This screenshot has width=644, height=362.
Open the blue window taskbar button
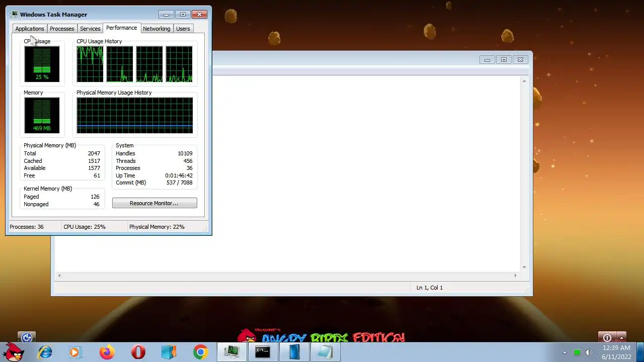pos(294,352)
